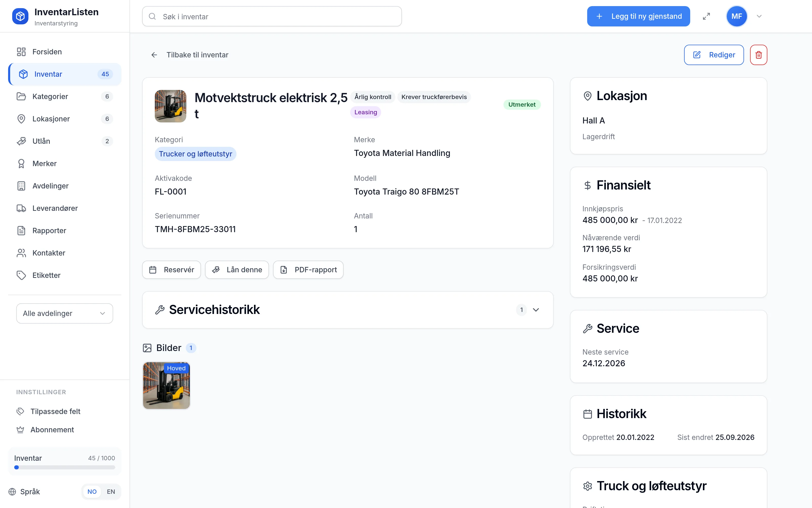Open Utlån in the sidebar
Viewport: 812px width, 508px height.
pos(65,141)
